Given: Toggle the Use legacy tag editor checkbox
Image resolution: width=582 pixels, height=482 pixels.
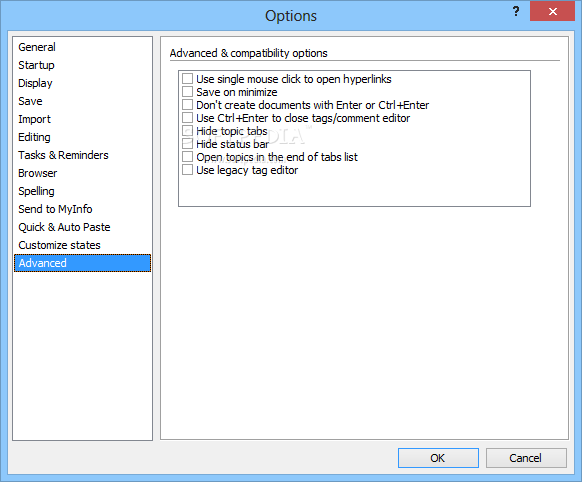Looking at the screenshot, I should (x=187, y=170).
